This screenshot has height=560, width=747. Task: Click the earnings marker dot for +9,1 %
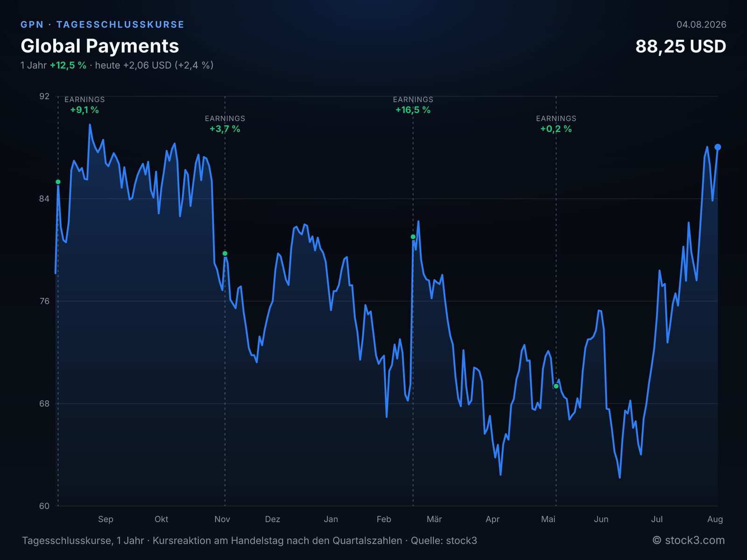click(58, 182)
